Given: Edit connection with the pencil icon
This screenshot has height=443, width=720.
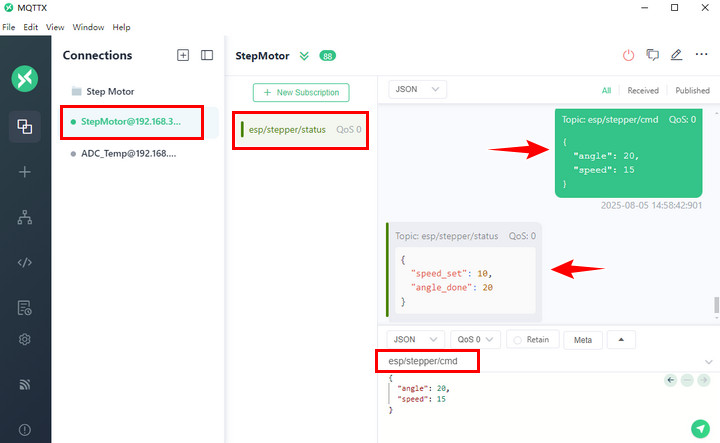Looking at the screenshot, I should 676,55.
